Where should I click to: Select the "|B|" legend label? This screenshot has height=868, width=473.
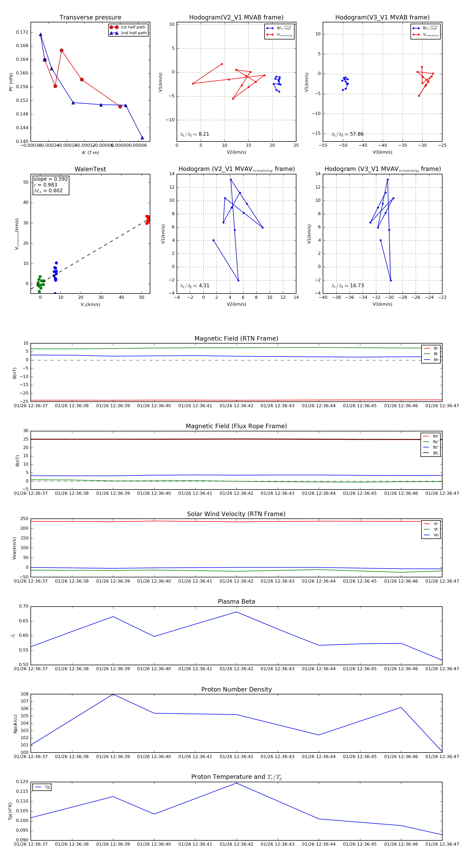click(x=435, y=453)
